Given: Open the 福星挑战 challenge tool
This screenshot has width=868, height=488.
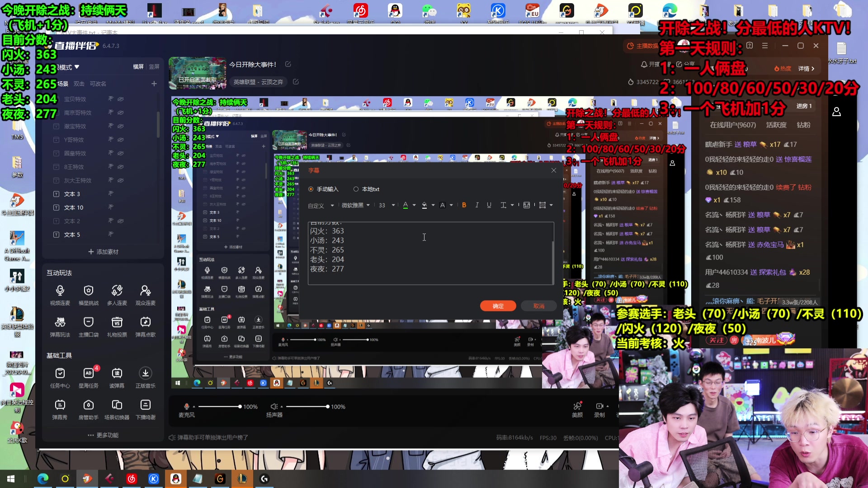Looking at the screenshot, I should [88, 295].
